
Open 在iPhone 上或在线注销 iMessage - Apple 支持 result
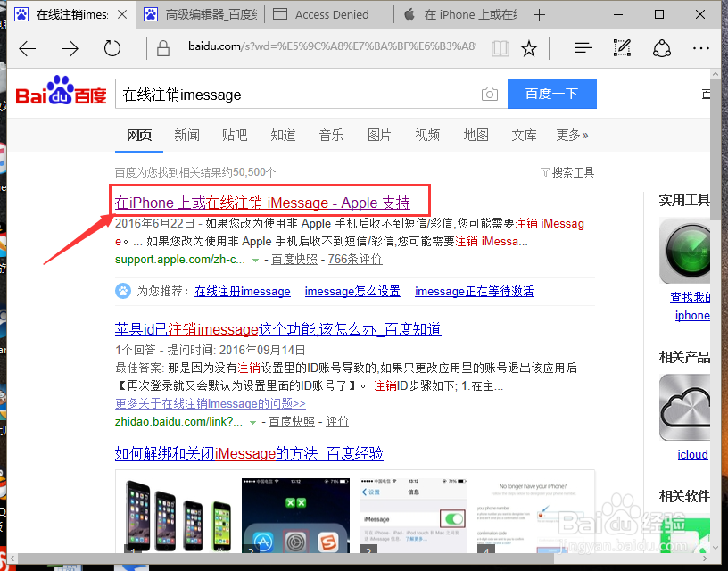point(262,203)
